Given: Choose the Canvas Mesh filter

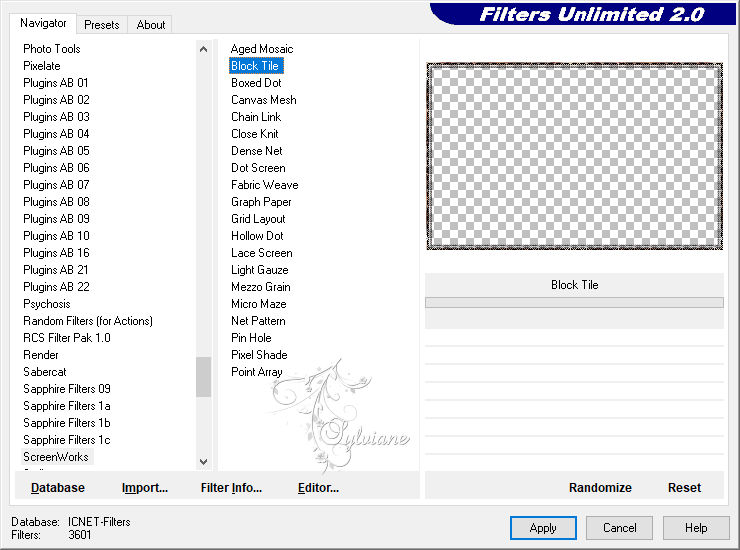Looking at the screenshot, I should 264,100.
